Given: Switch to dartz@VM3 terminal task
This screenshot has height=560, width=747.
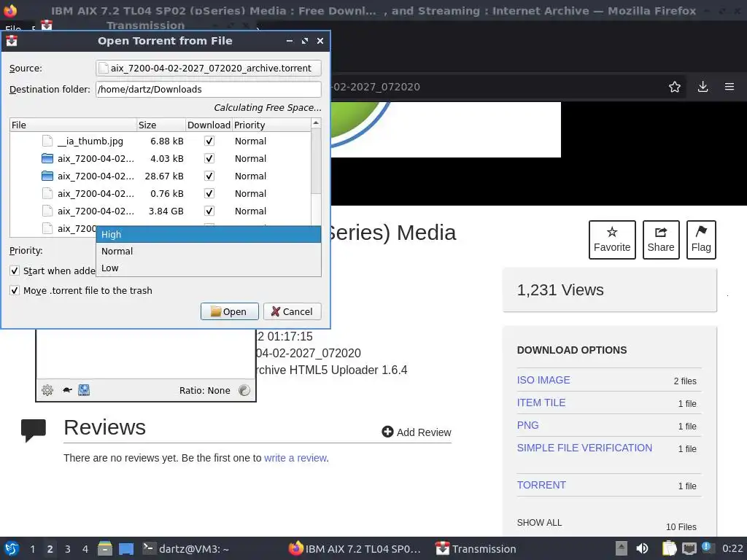Looking at the screenshot, I should point(186,549).
